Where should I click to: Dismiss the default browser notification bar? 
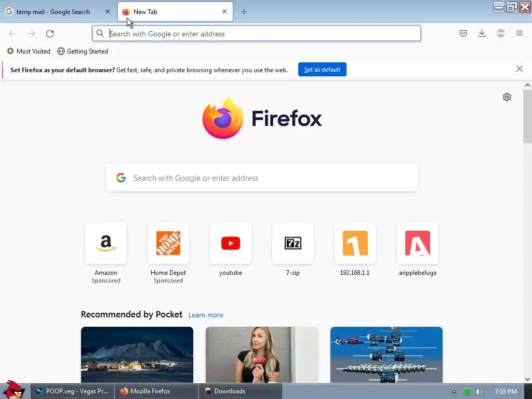520,69
